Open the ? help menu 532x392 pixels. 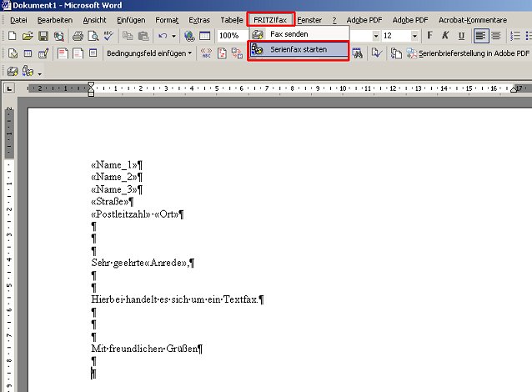pyautogui.click(x=334, y=20)
